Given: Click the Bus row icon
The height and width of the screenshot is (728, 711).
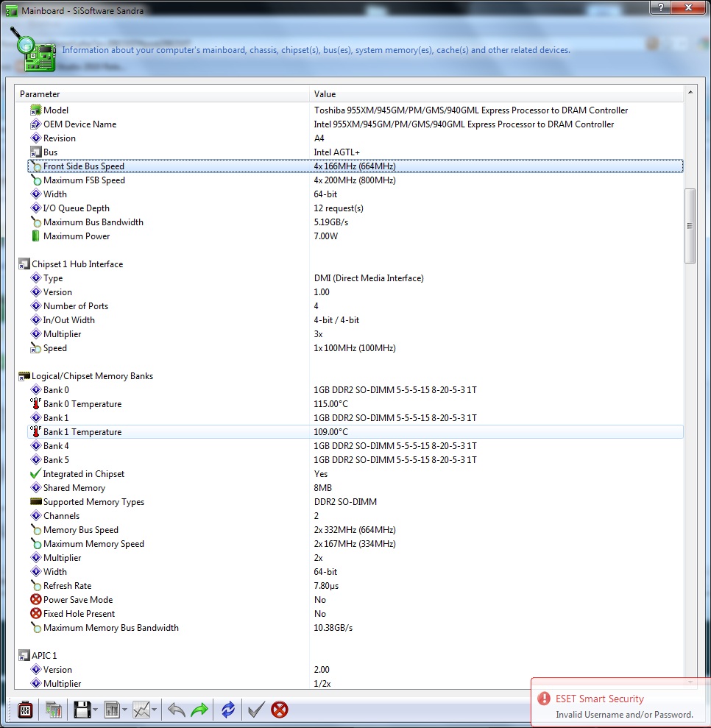Looking at the screenshot, I should 36,152.
